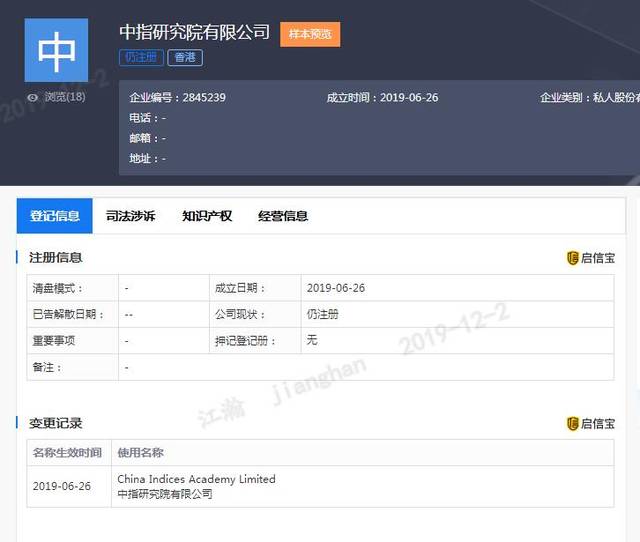
Task: Click the 2019-06-26 value beside 成立日期
Action: tap(336, 288)
